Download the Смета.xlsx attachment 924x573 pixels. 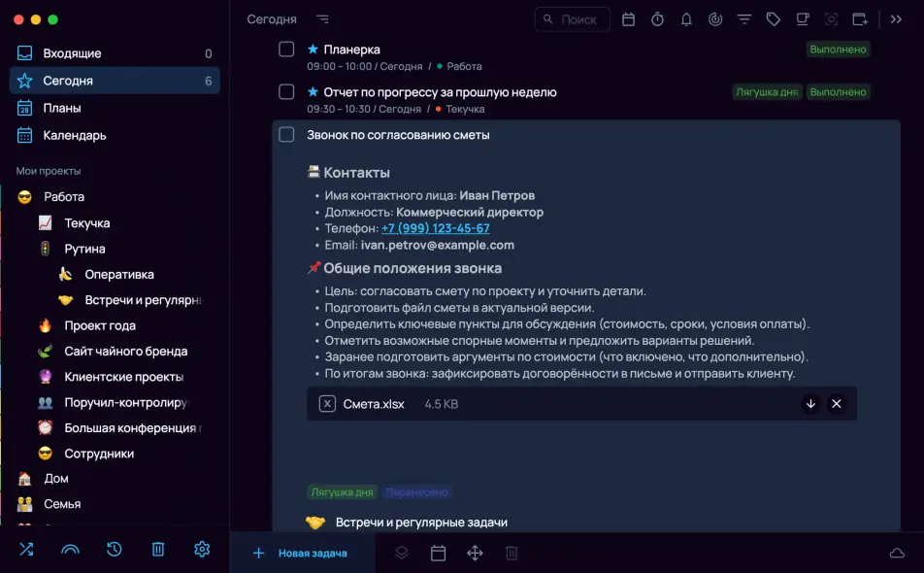pos(810,404)
